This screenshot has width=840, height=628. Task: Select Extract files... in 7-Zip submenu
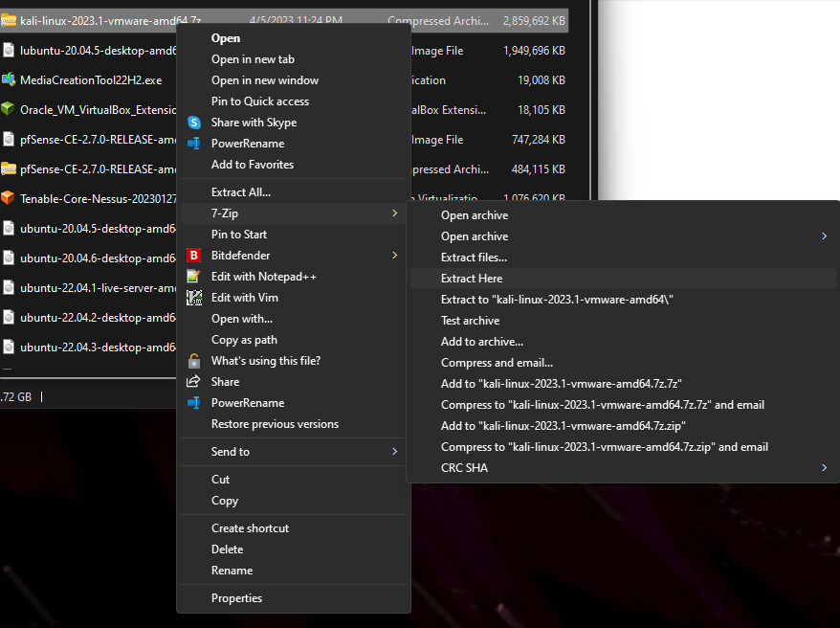pos(475,258)
